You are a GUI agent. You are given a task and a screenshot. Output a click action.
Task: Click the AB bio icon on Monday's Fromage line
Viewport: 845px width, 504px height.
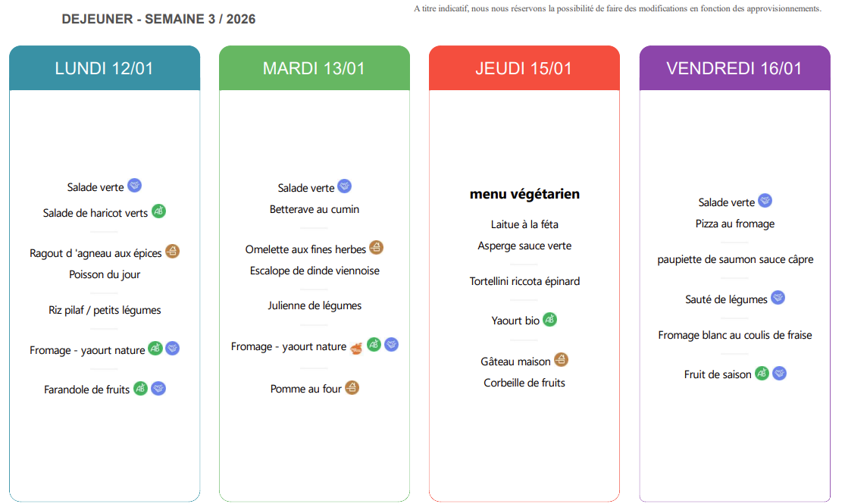tap(155, 349)
